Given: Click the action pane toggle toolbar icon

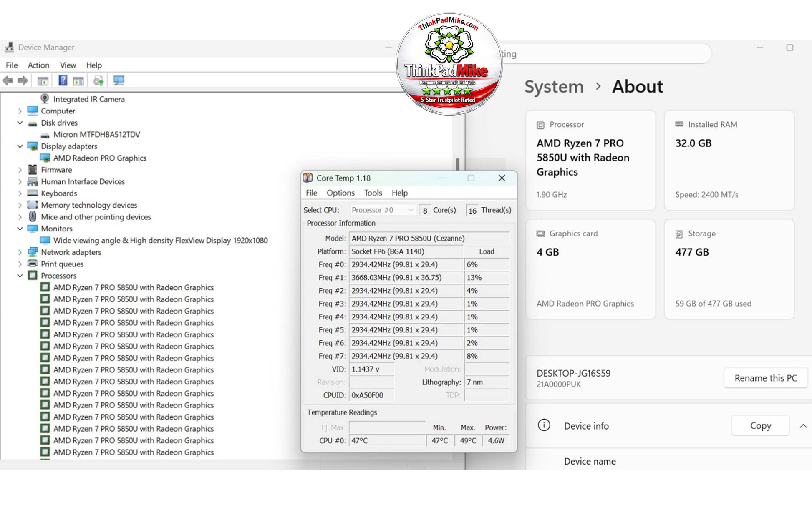Looking at the screenshot, I should pos(78,81).
